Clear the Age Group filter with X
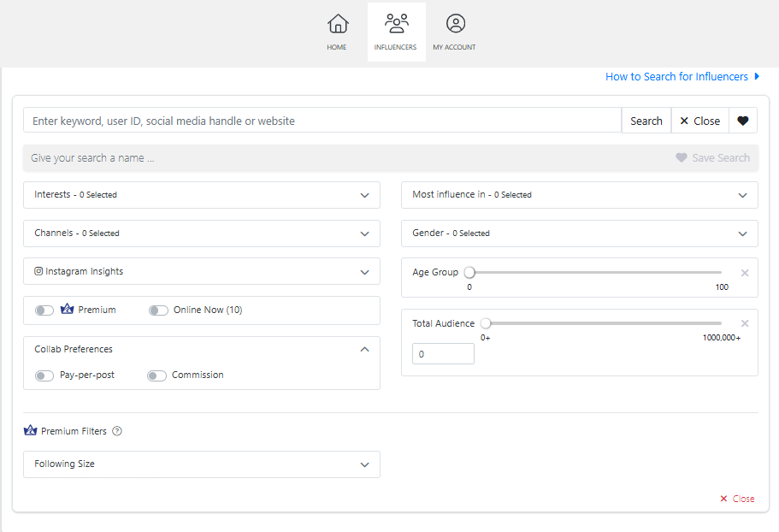 (745, 273)
